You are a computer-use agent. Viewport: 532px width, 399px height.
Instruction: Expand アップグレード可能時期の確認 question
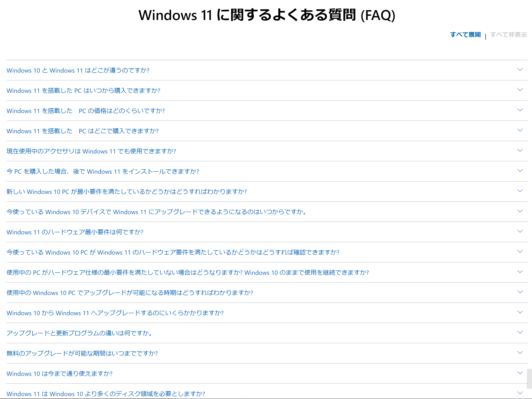(130, 293)
